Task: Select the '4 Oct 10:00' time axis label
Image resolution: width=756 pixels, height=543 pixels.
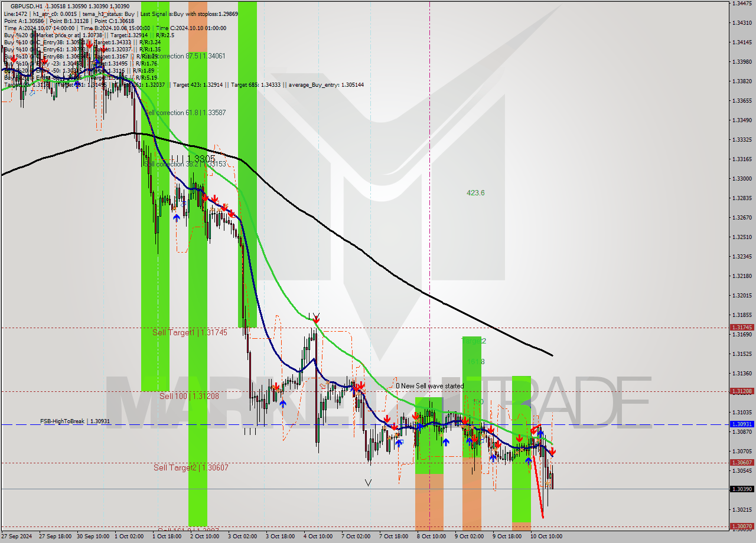Action: pyautogui.click(x=318, y=537)
